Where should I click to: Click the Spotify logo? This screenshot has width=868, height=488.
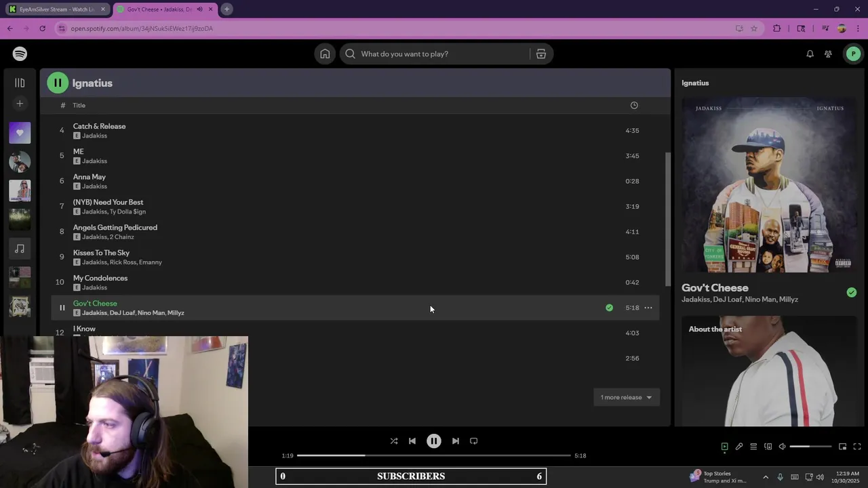20,54
